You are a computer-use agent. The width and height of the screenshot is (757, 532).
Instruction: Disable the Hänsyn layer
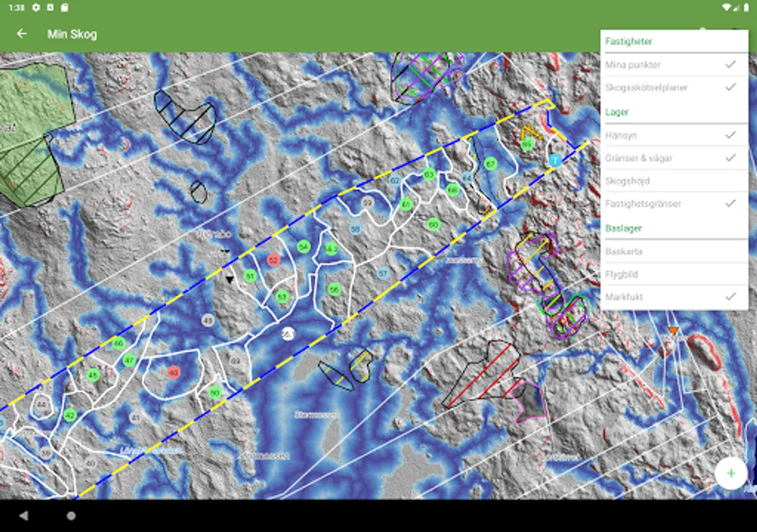coord(674,135)
